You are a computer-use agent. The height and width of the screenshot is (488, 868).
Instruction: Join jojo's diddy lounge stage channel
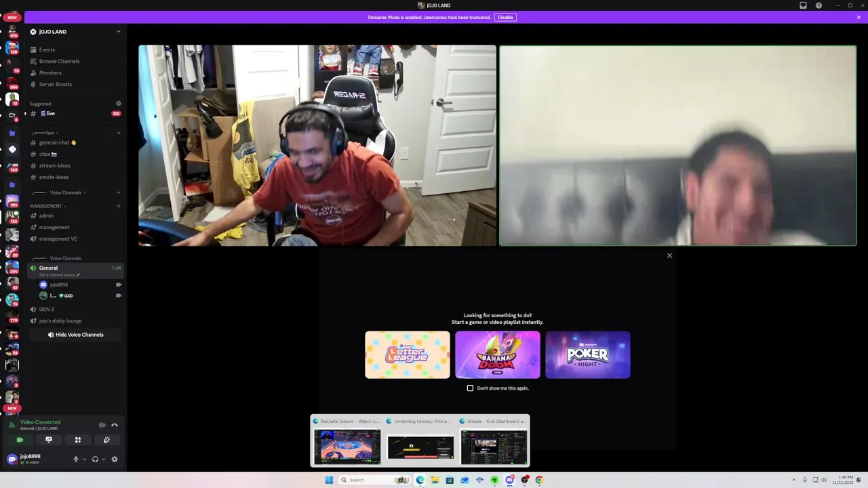pyautogui.click(x=75, y=321)
